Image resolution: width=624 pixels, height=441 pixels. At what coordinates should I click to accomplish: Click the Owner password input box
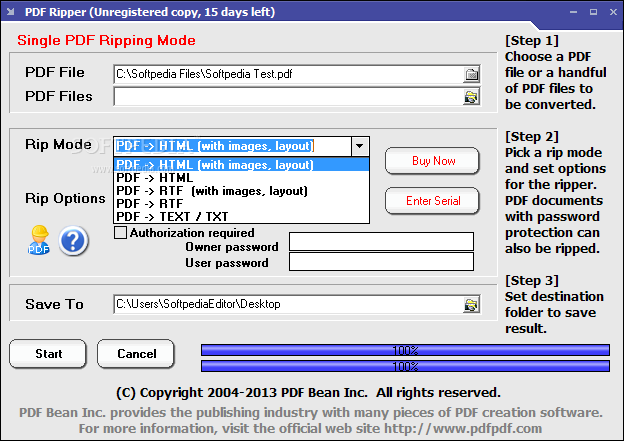coord(381,242)
